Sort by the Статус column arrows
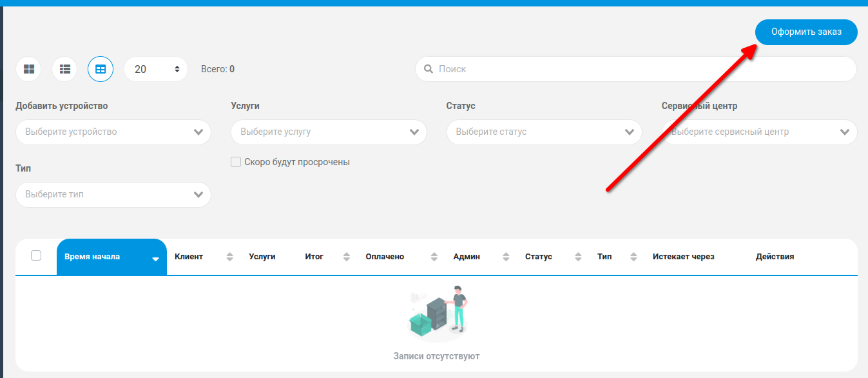The width and height of the screenshot is (868, 378). pos(578,257)
